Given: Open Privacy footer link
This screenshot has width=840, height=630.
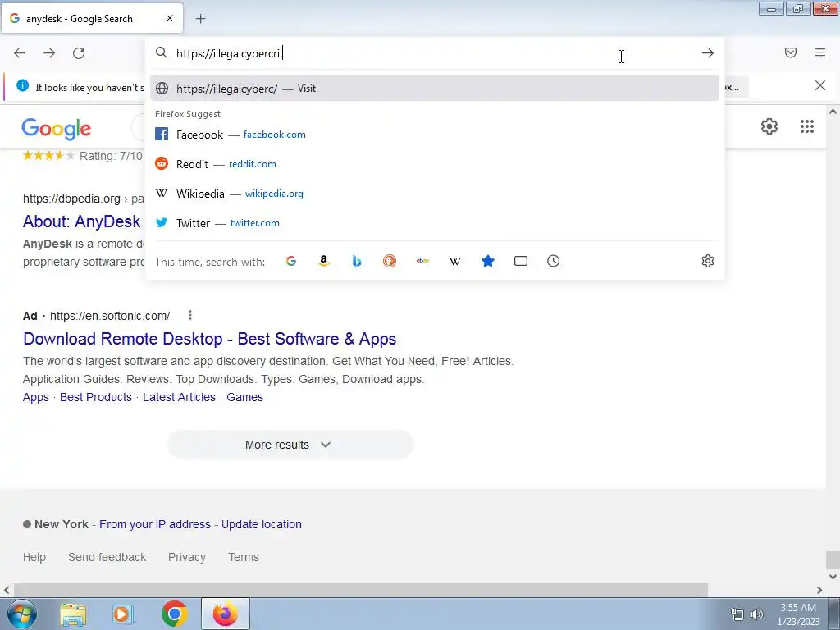Looking at the screenshot, I should click(187, 557).
